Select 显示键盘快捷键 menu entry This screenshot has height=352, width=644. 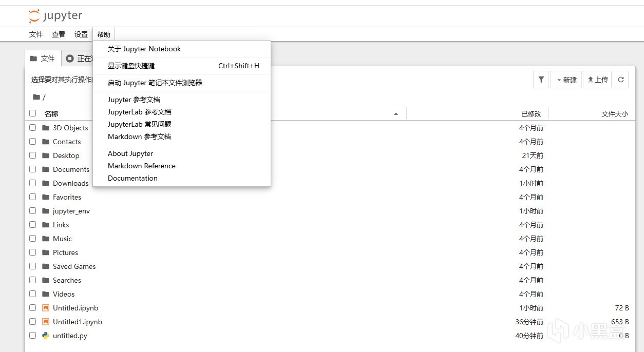182,66
